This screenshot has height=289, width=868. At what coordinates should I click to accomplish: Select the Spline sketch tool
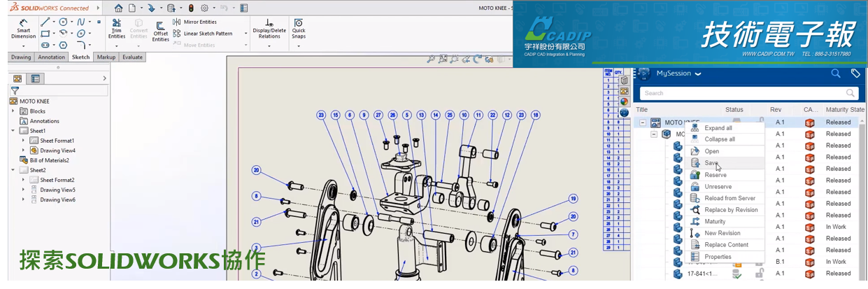click(x=81, y=22)
